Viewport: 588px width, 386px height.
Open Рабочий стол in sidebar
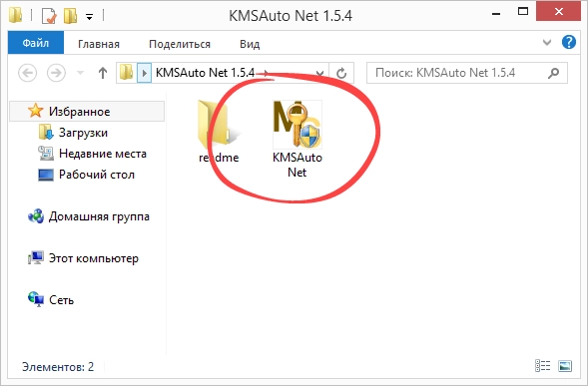point(97,175)
